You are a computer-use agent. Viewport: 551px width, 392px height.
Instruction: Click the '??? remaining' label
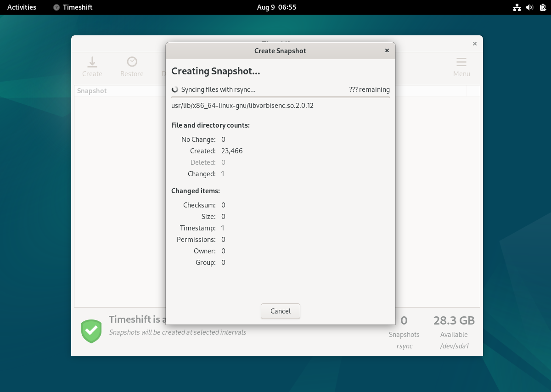click(x=369, y=90)
